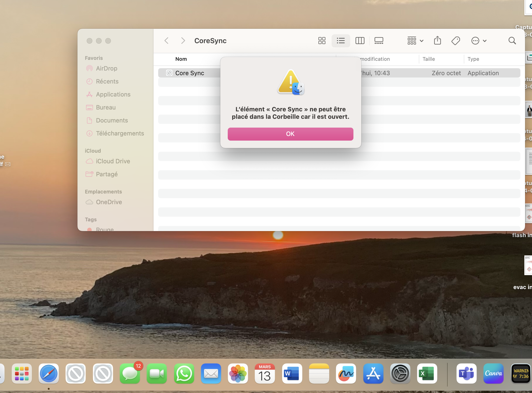Viewport: 532px width, 393px height.
Task: Click the Share toolbar icon
Action: point(437,41)
